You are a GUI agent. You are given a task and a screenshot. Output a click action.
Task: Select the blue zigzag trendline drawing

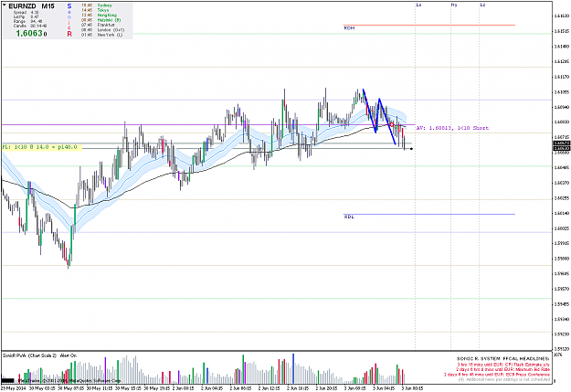(379, 115)
